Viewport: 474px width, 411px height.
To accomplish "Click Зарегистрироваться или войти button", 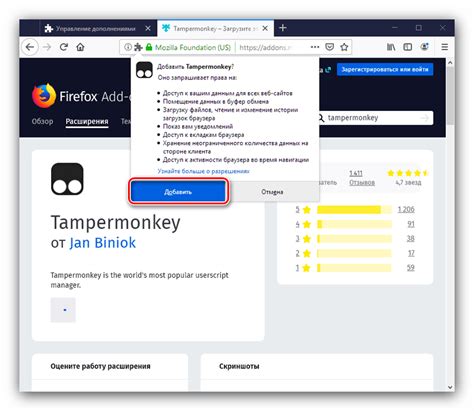I will click(385, 69).
